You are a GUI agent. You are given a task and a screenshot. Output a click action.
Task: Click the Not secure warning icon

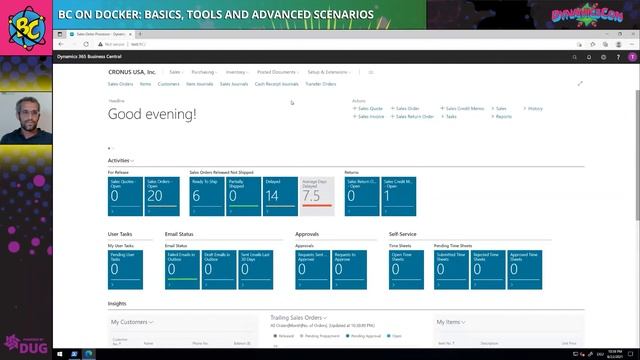(100, 44)
